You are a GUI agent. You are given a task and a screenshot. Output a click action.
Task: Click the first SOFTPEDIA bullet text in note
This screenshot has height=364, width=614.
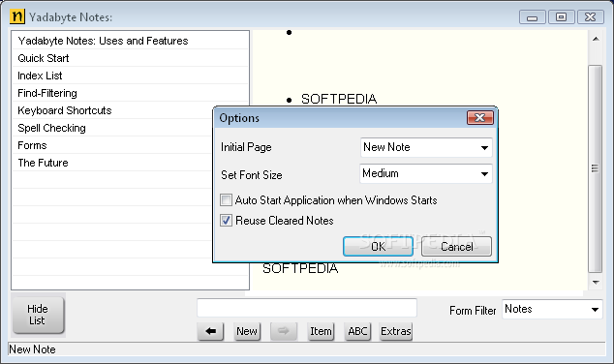pyautogui.click(x=339, y=99)
